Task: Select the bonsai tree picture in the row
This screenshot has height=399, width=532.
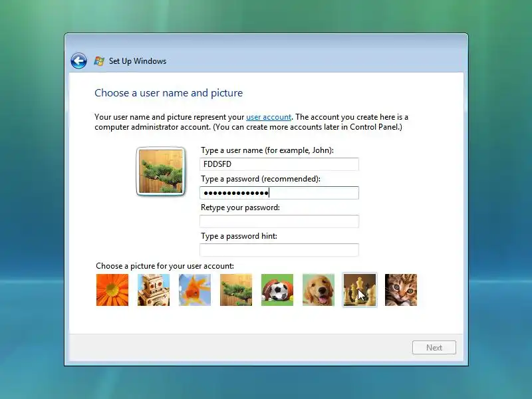Action: [x=236, y=290]
